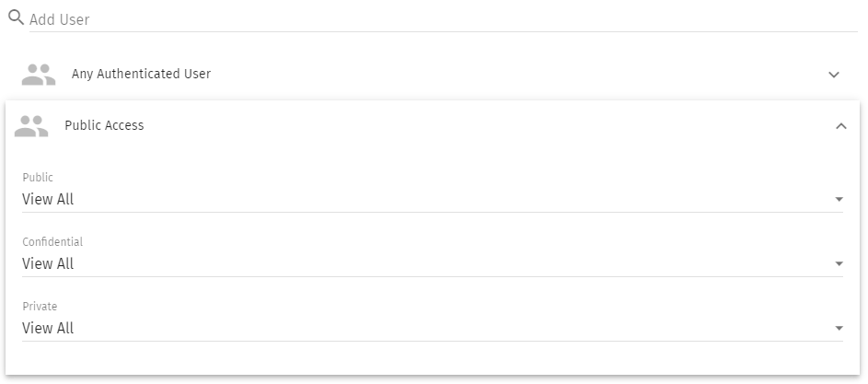Expand the Any Authenticated User panel chevron

(x=834, y=75)
